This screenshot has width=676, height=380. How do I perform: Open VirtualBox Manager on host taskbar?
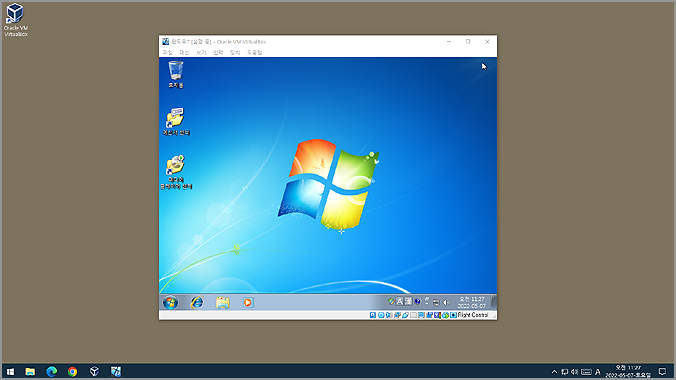click(x=94, y=371)
